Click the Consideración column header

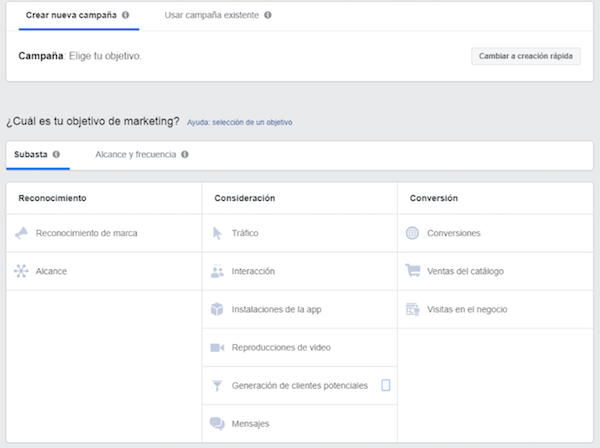245,198
